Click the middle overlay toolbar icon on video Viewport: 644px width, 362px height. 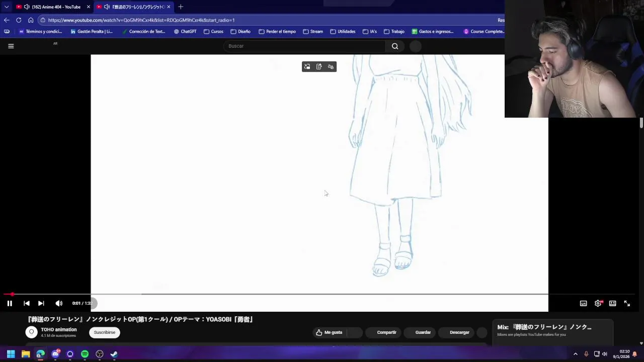(319, 66)
